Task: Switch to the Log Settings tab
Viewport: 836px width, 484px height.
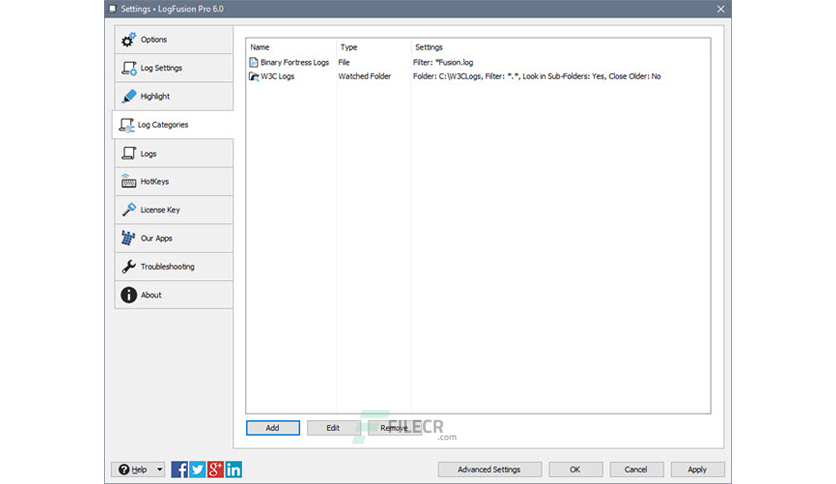Action: click(174, 68)
